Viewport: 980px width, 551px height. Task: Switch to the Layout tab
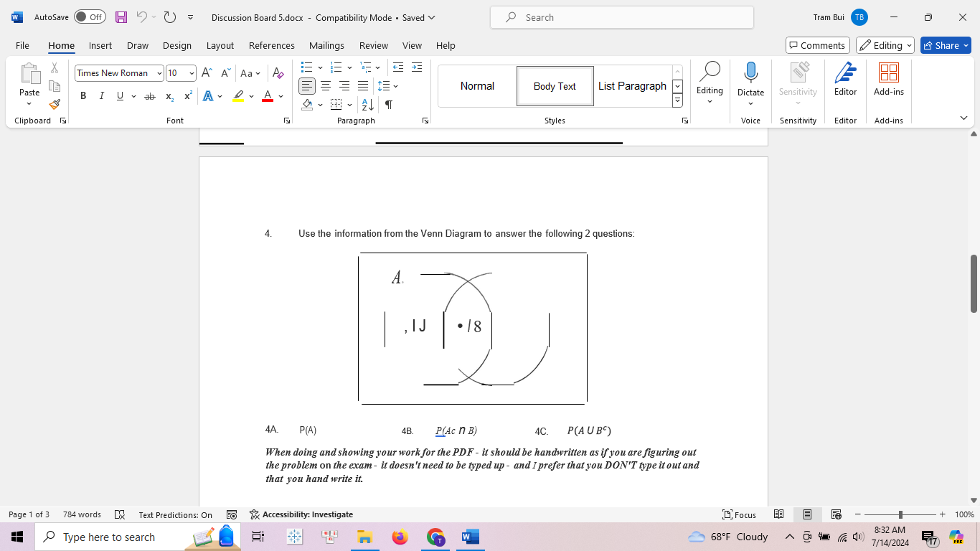tap(220, 45)
